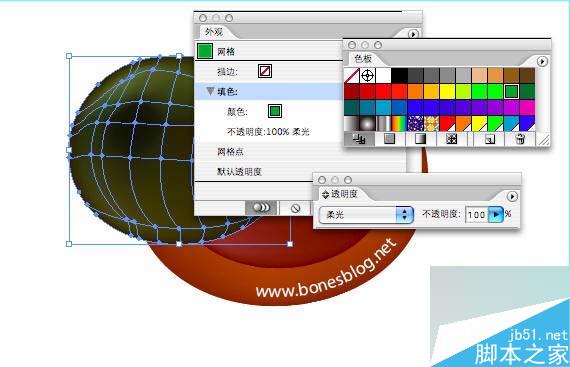
Task: Select the 不透明度:100% 柔光 entry
Action: (x=268, y=132)
